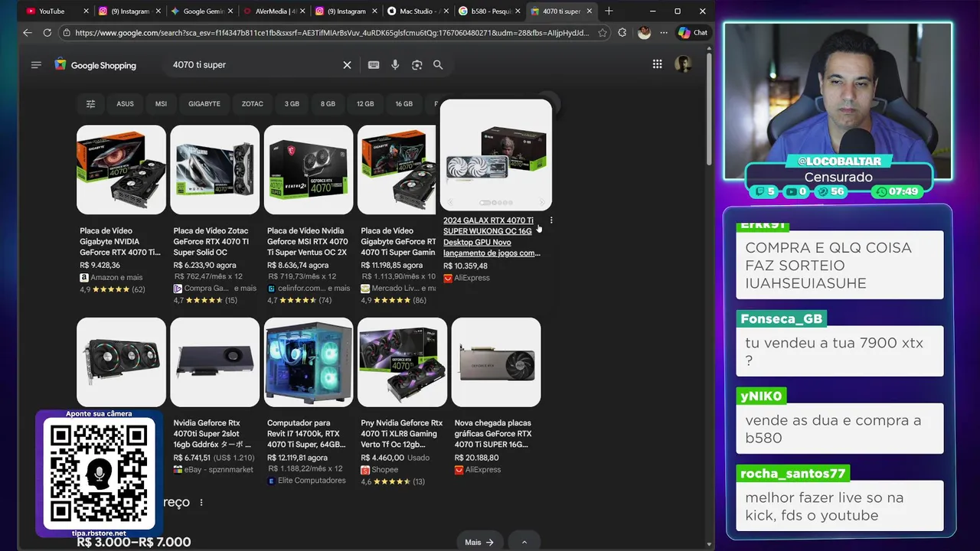This screenshot has height=551, width=980.
Task: Filter results by 8 GB memory
Action: click(x=328, y=104)
